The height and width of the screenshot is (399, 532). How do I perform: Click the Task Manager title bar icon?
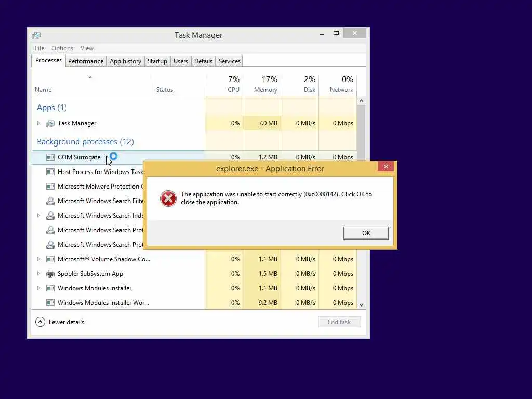tap(36, 35)
